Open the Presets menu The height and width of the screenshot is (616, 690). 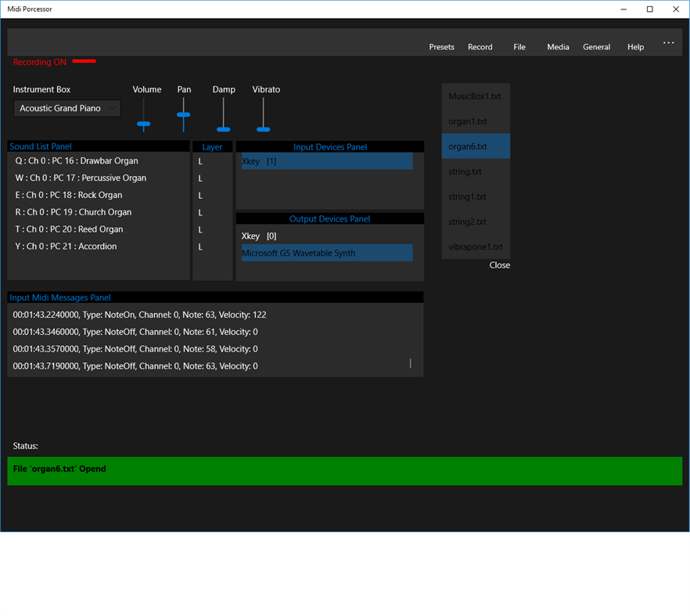[441, 47]
